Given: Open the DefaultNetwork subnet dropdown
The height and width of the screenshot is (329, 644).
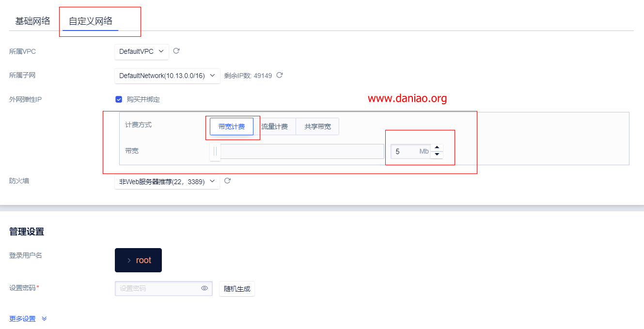Looking at the screenshot, I should pos(167,76).
